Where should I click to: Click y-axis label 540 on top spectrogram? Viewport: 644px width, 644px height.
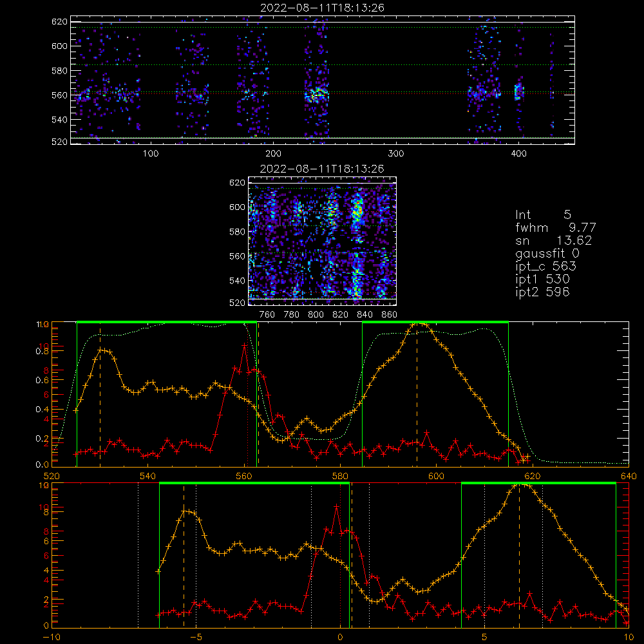59,120
